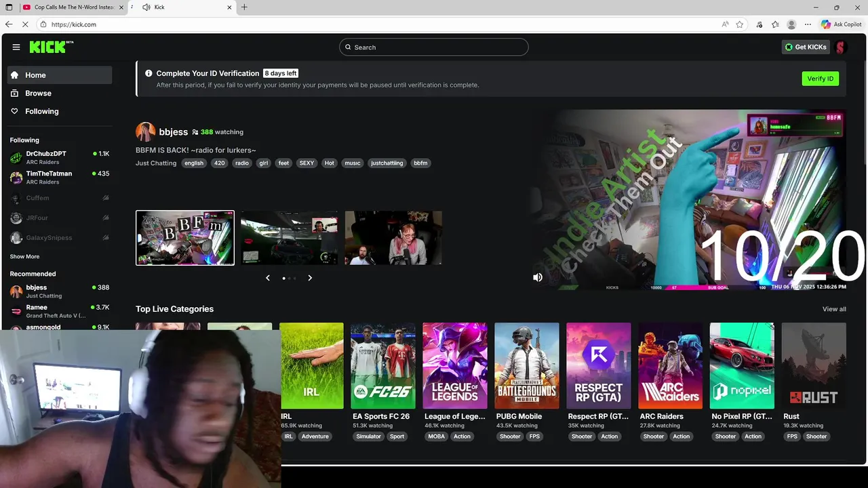The width and height of the screenshot is (868, 488).
Task: Select the racing game stream thumbnail
Action: point(290,238)
